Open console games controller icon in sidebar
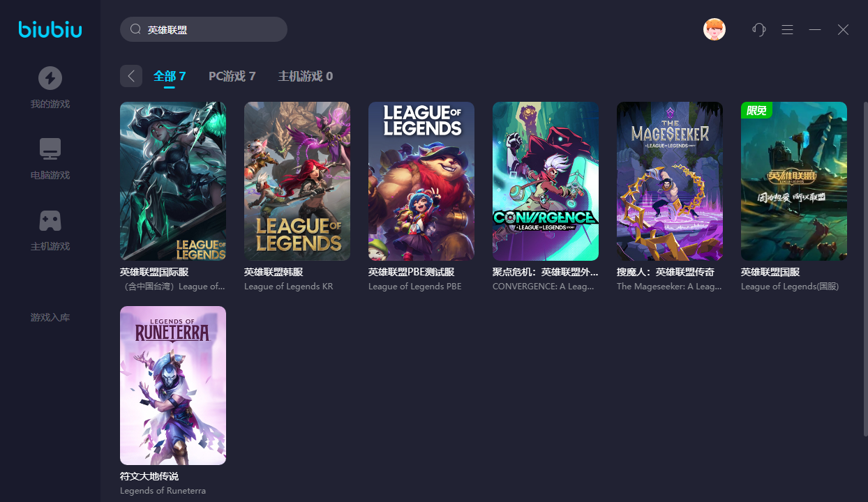This screenshot has width=868, height=502. pyautogui.click(x=50, y=220)
